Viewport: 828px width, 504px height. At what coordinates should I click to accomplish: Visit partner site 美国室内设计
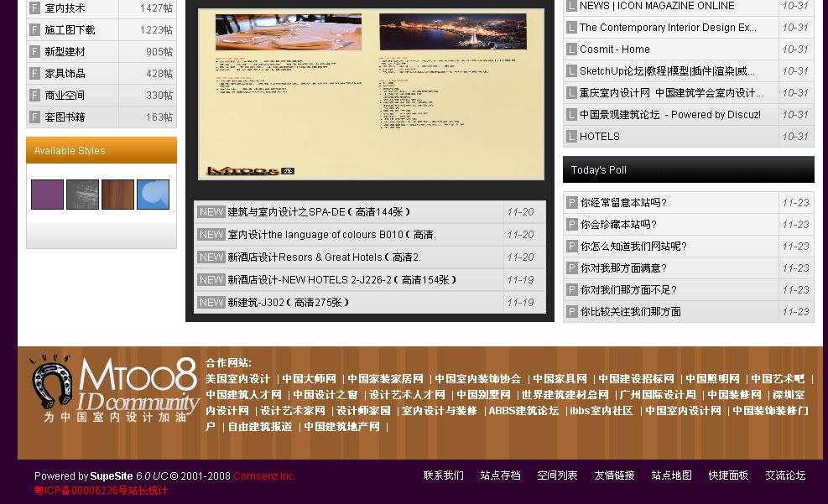click(x=237, y=379)
